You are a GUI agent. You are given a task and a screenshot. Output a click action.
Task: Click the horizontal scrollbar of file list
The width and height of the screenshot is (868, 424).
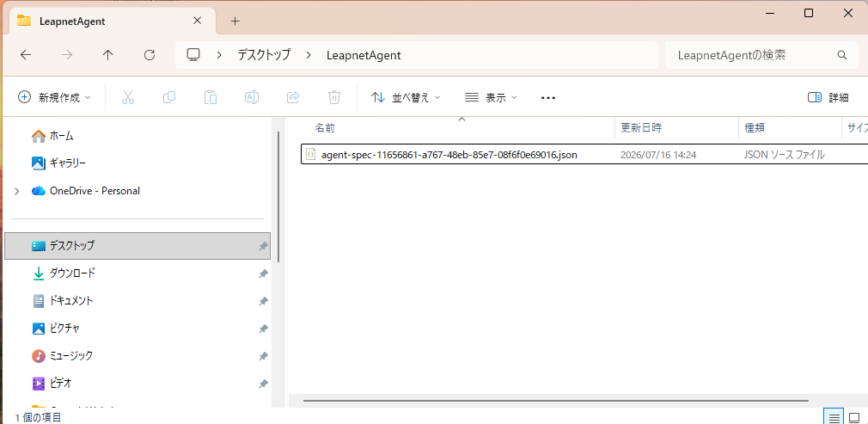(x=556, y=400)
